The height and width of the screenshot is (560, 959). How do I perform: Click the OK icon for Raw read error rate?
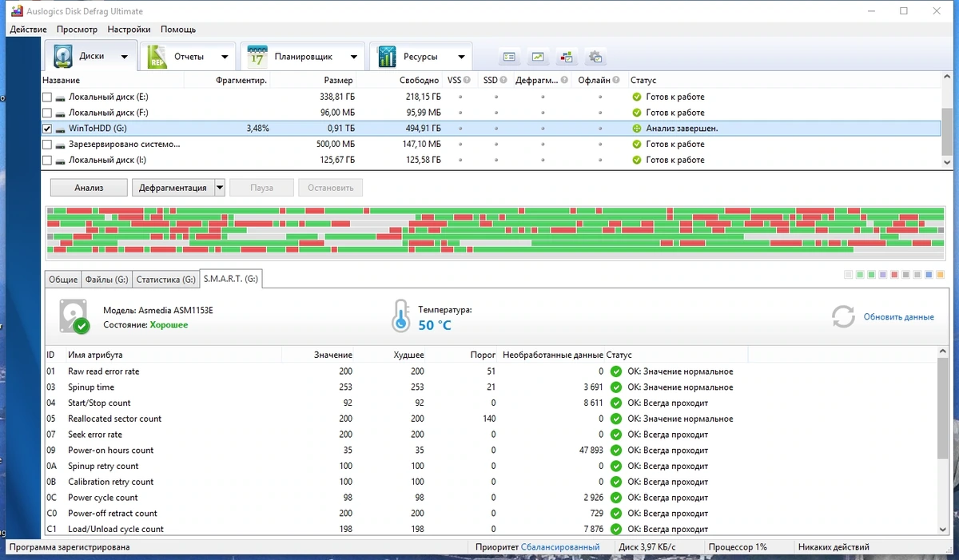tap(615, 371)
